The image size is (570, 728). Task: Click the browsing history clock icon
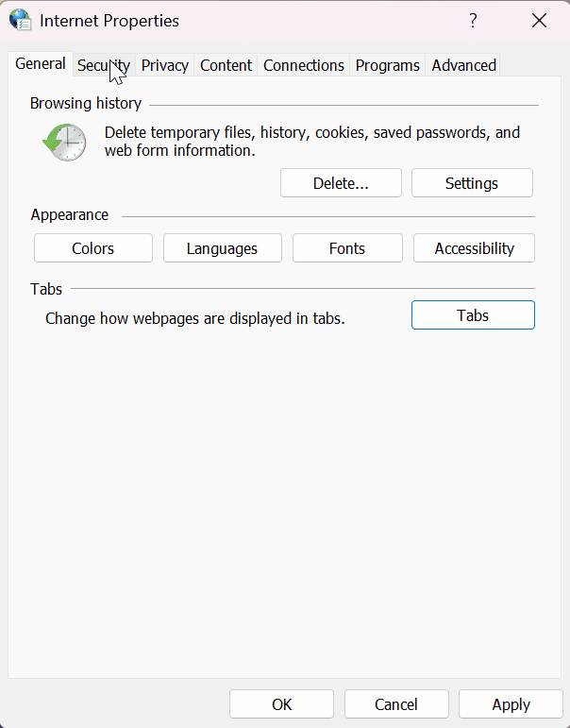click(64, 142)
